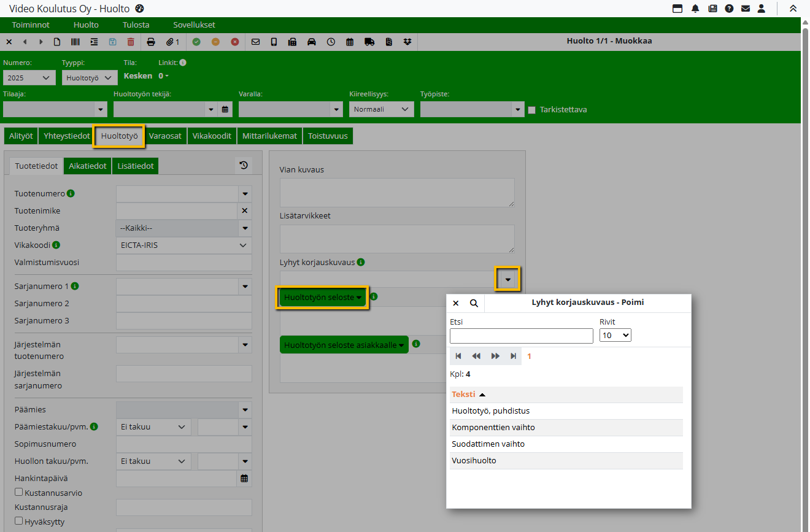Click the truck delivery icon
The image size is (810, 532).
(x=369, y=42)
